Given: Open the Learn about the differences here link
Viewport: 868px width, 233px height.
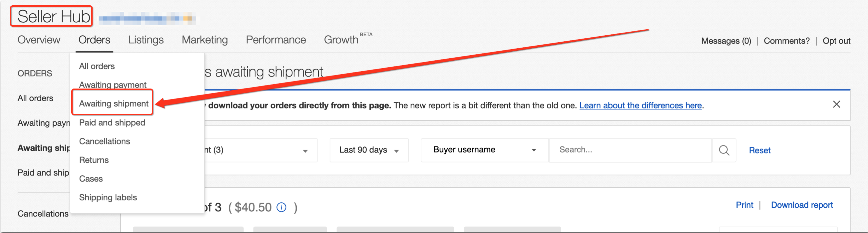Looking at the screenshot, I should [x=641, y=106].
